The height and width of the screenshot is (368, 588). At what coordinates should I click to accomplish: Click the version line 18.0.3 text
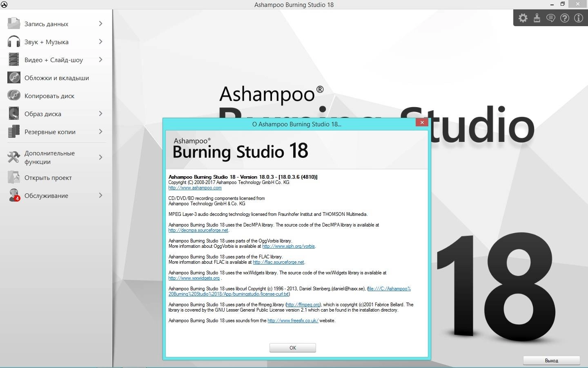click(x=243, y=177)
